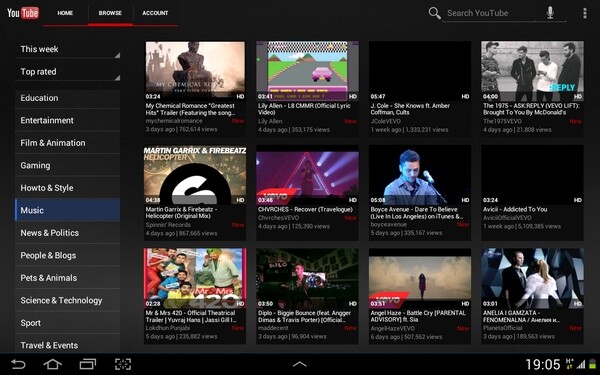Click the ChvrchesVEVO channel name
This screenshot has height=375, width=600.
(x=279, y=218)
